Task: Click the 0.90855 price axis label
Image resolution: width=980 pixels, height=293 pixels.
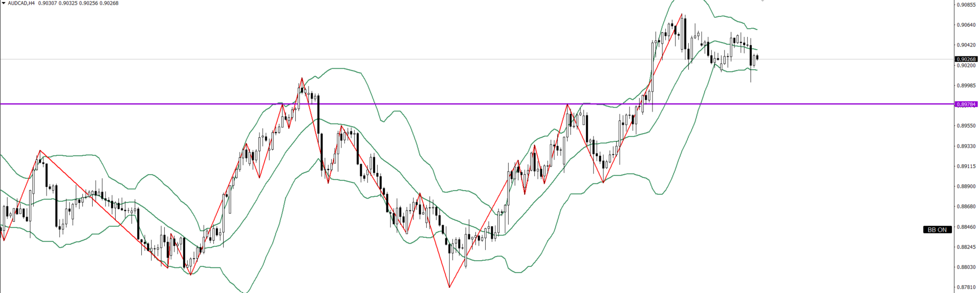Action: 966,5
